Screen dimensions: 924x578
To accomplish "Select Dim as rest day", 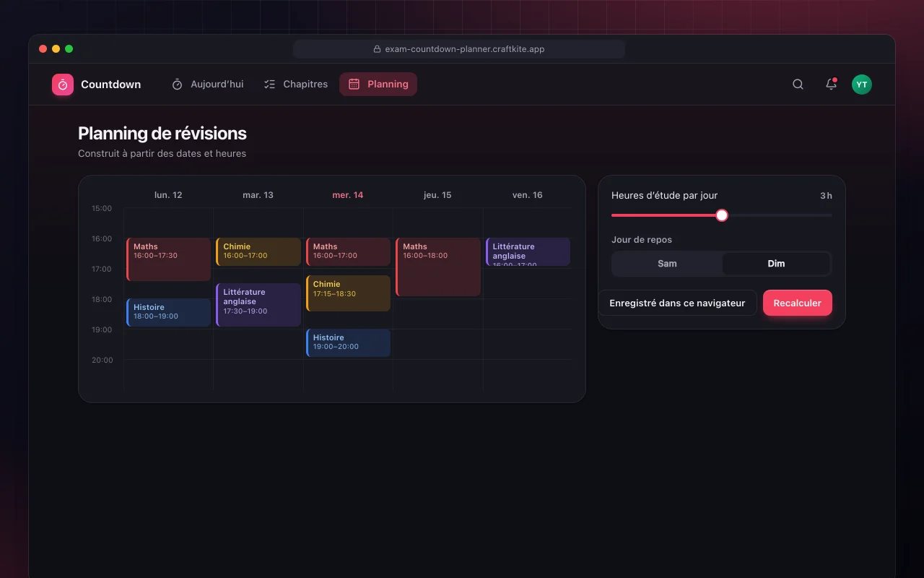I will 776,264.
